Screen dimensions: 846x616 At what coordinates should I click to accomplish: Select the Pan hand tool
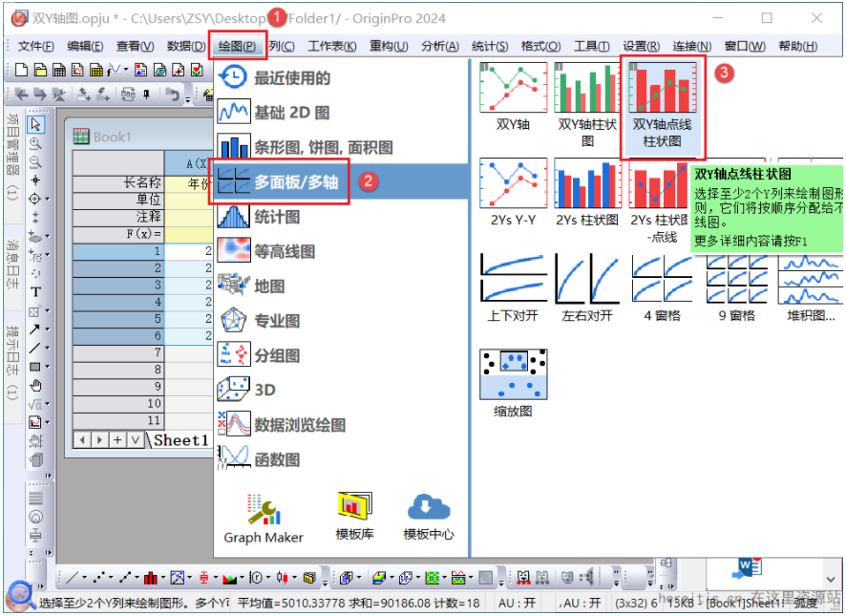pyautogui.click(x=35, y=386)
